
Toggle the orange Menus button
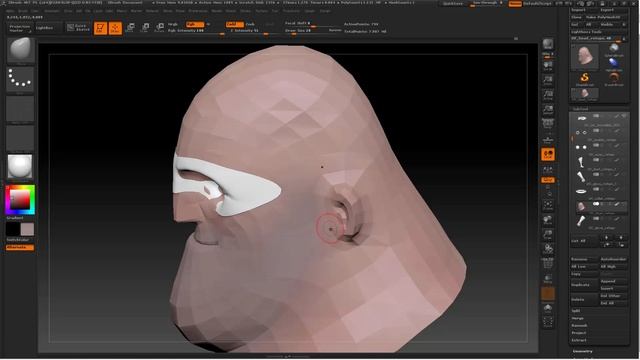(515, 4)
